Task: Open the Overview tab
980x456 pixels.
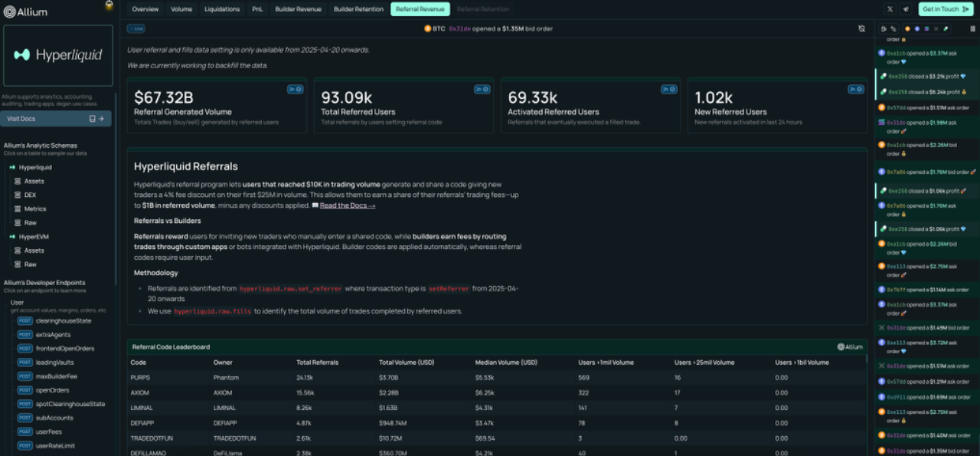Action: (145, 9)
